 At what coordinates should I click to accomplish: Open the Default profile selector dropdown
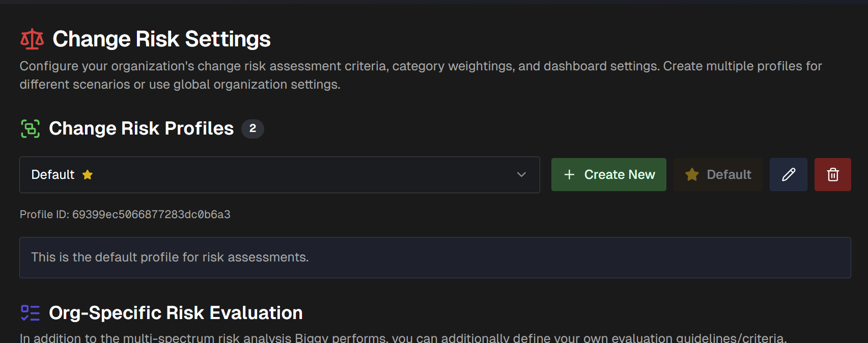coord(279,175)
